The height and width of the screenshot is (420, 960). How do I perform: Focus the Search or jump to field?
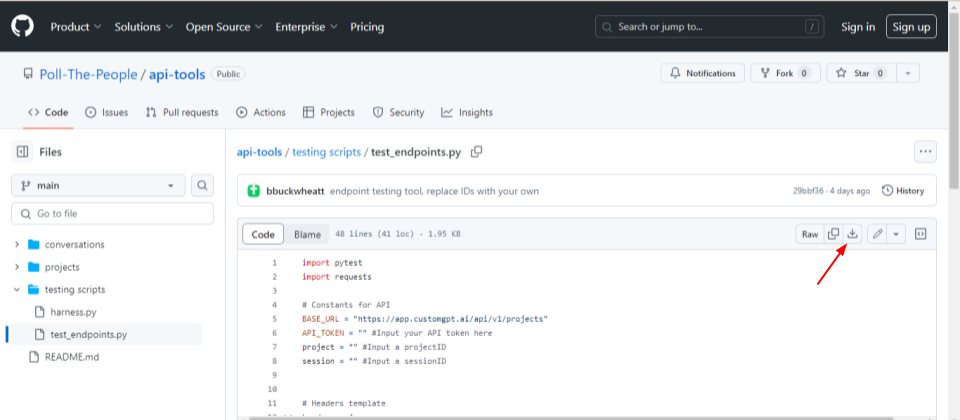coord(710,27)
